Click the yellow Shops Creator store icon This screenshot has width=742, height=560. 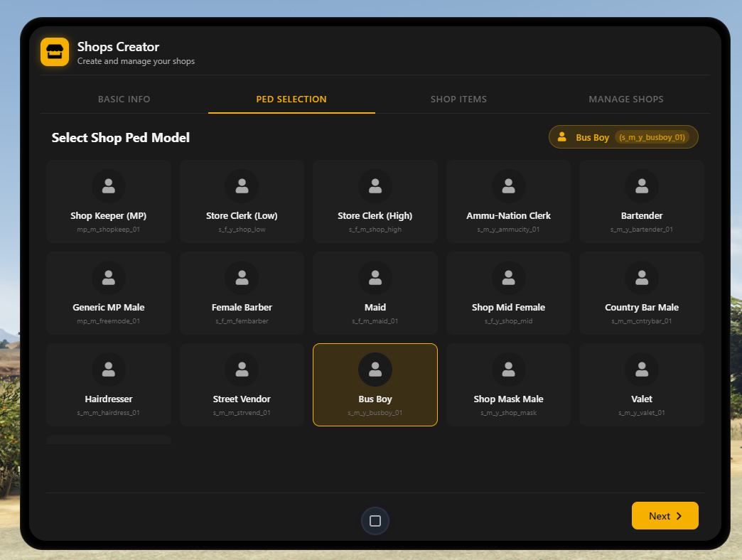click(x=55, y=52)
